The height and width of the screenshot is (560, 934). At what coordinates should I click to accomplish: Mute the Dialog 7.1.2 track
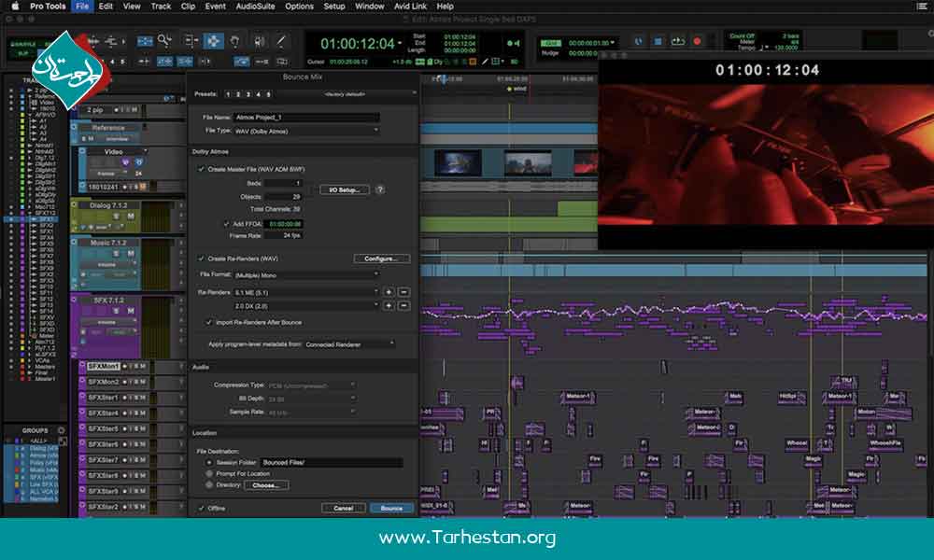coord(131,216)
